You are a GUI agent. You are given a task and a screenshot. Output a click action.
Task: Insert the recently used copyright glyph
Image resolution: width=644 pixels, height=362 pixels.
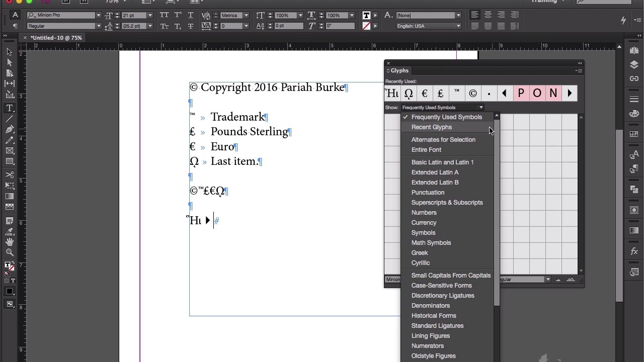pos(473,93)
